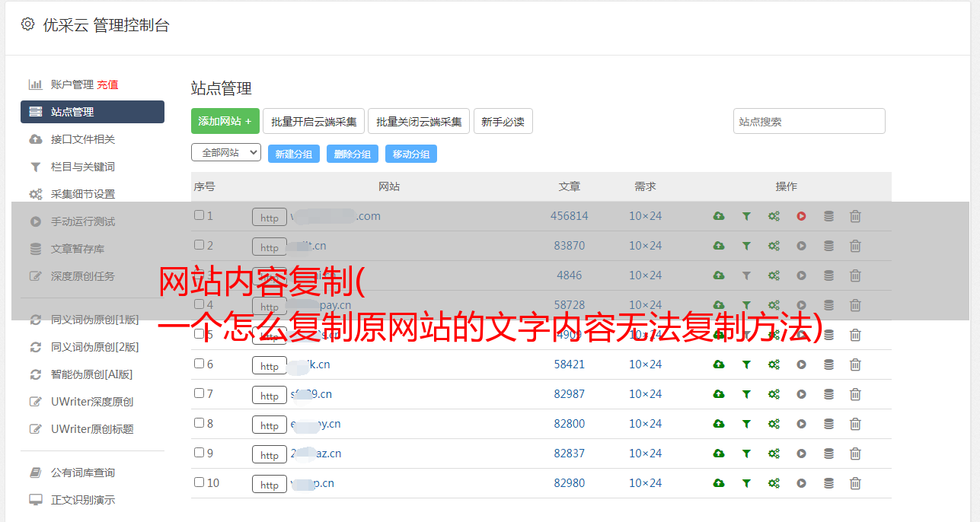The height and width of the screenshot is (522, 980).
Task: Click article count 456814
Action: coord(570,216)
